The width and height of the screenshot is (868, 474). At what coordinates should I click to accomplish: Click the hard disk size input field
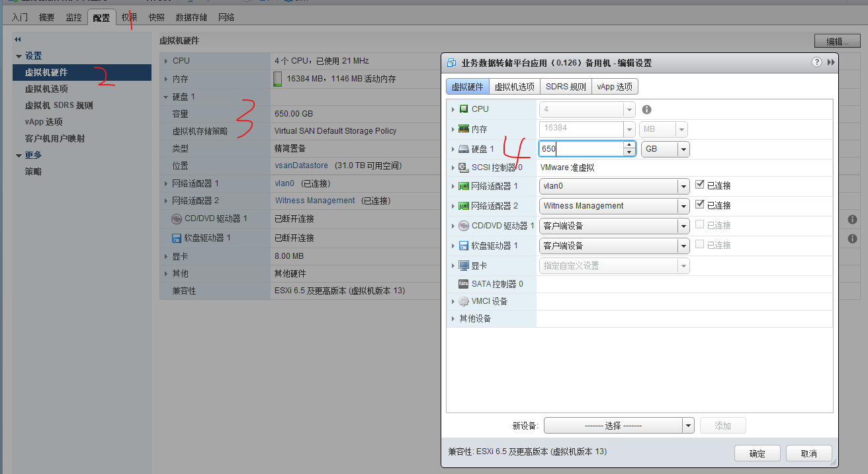click(x=581, y=149)
